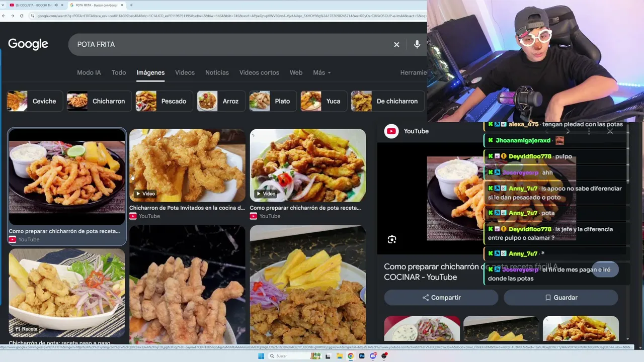644x362 pixels.
Task: Open the first related image below Compartir
Action: click(422, 328)
